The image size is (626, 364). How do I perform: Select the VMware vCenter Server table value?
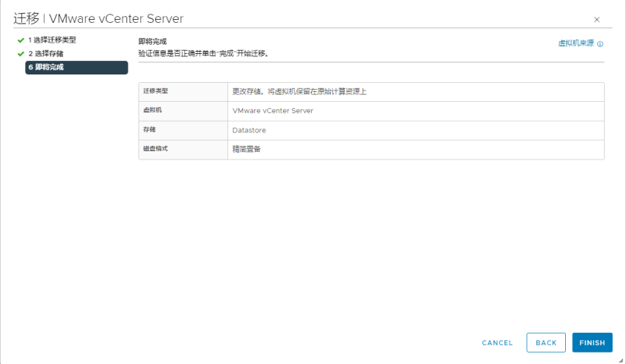[x=272, y=111]
